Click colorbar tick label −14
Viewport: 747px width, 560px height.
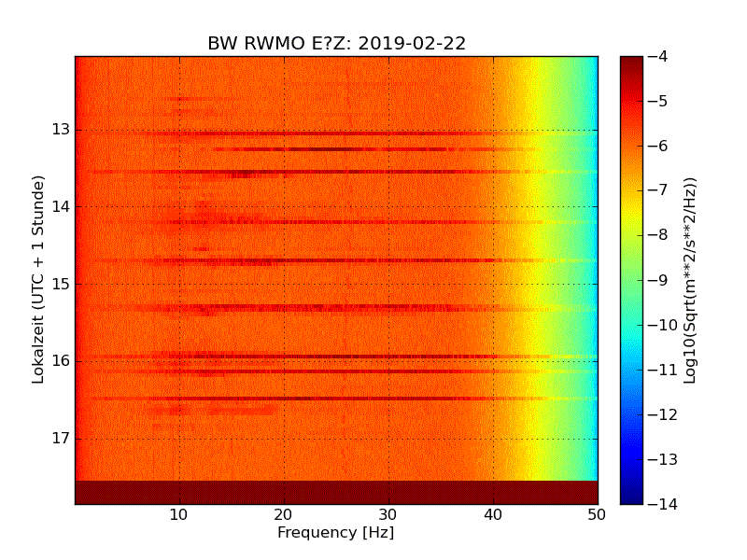click(663, 504)
